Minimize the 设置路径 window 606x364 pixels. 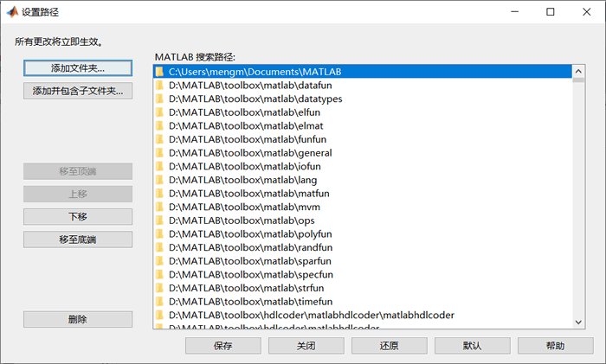click(515, 12)
